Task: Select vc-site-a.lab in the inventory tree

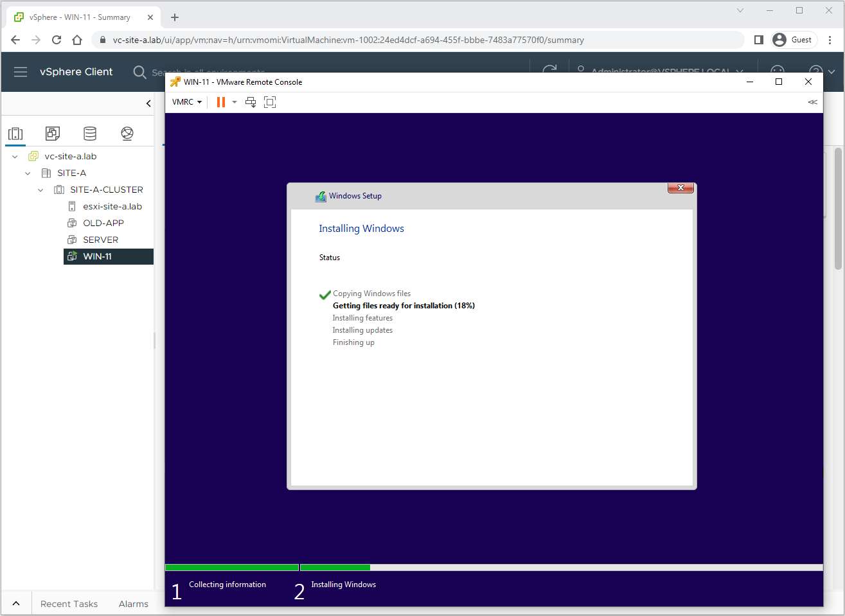Action: coord(70,156)
